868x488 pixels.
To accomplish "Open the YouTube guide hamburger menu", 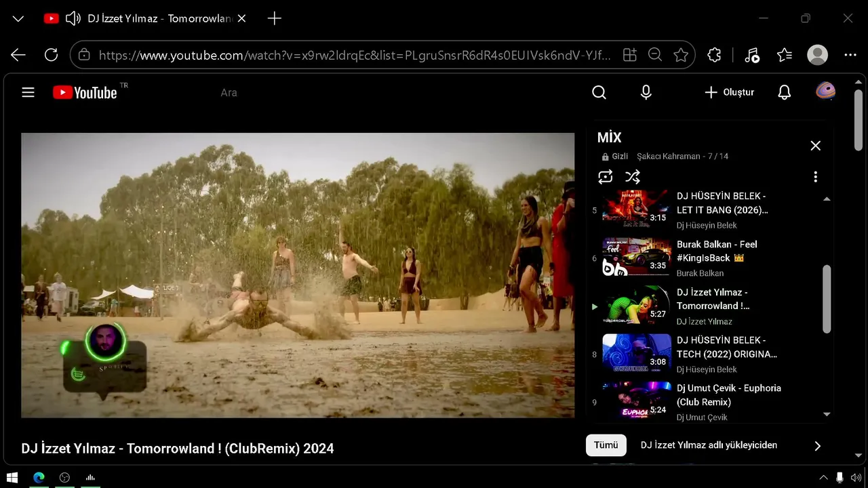I will pyautogui.click(x=28, y=92).
